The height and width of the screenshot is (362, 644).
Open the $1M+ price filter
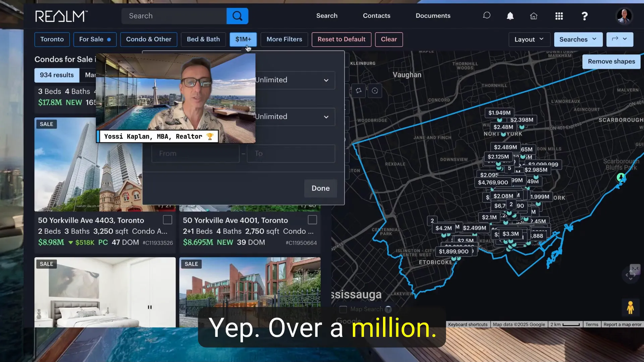pyautogui.click(x=243, y=39)
